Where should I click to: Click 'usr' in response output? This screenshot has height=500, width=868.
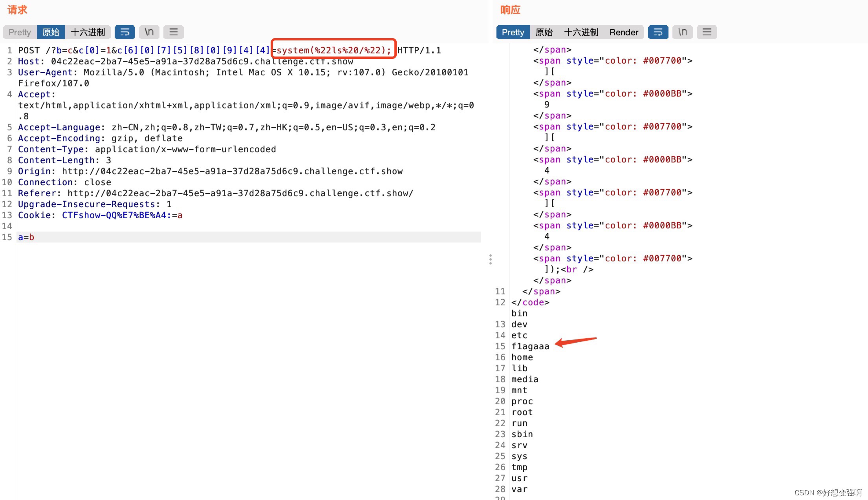(519, 478)
